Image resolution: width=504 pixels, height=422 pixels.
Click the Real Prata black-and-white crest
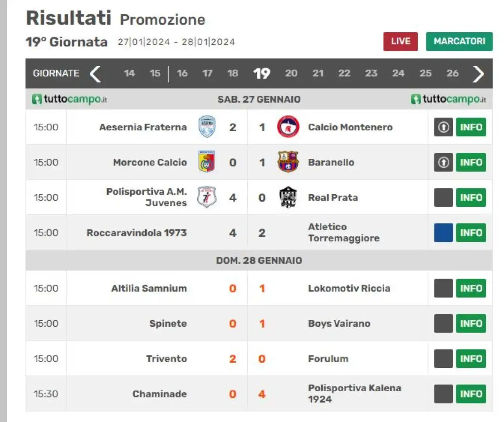coord(288,197)
